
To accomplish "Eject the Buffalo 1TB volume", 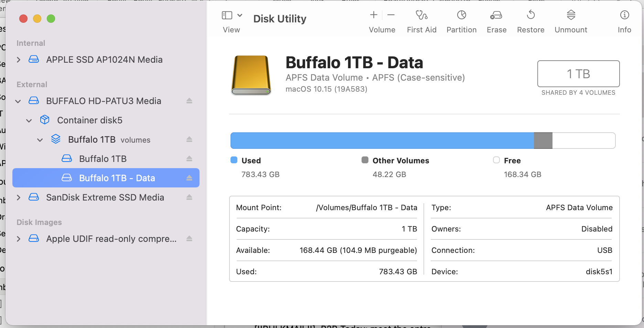I will pyautogui.click(x=189, y=158).
